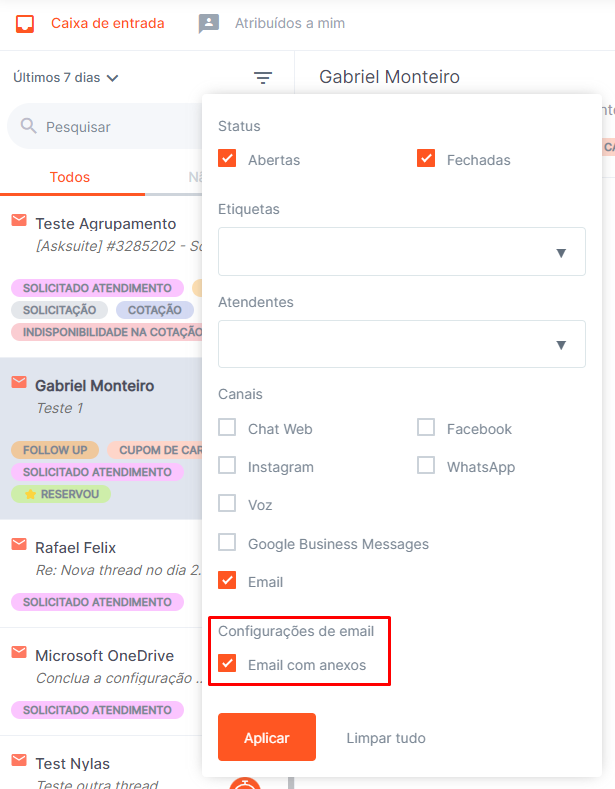This screenshot has height=789, width=615.
Task: Click the Atribuídos a mim person icon
Action: click(208, 24)
